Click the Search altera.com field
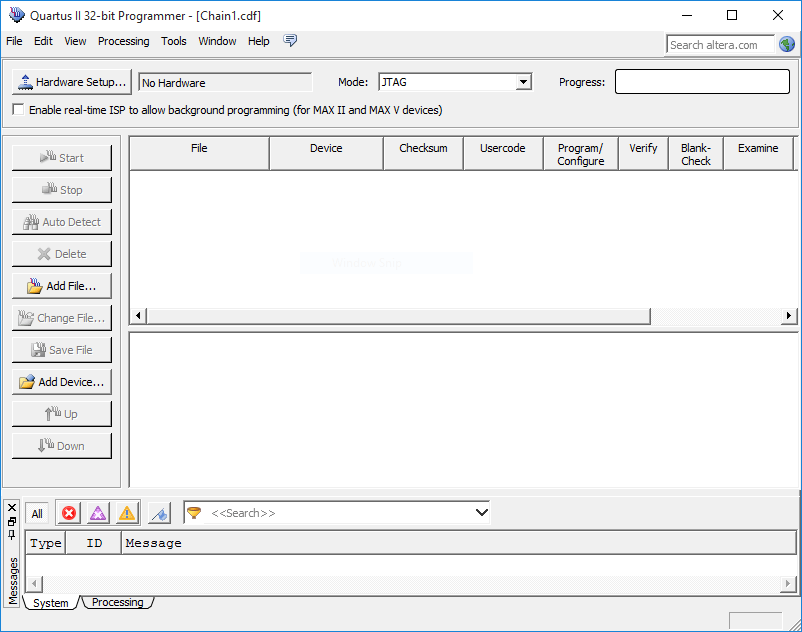 tap(720, 45)
